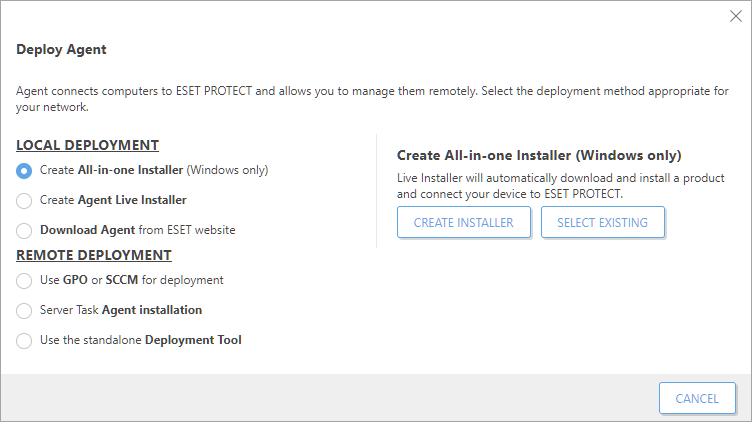Click the 'Create Agent Live Installer' label text

(113, 200)
